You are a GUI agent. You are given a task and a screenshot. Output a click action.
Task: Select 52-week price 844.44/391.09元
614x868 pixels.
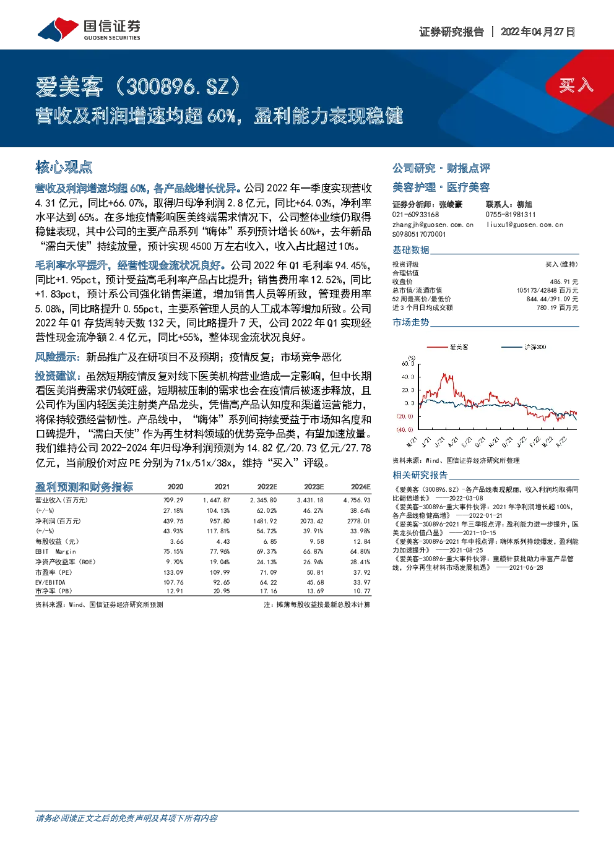click(x=552, y=299)
